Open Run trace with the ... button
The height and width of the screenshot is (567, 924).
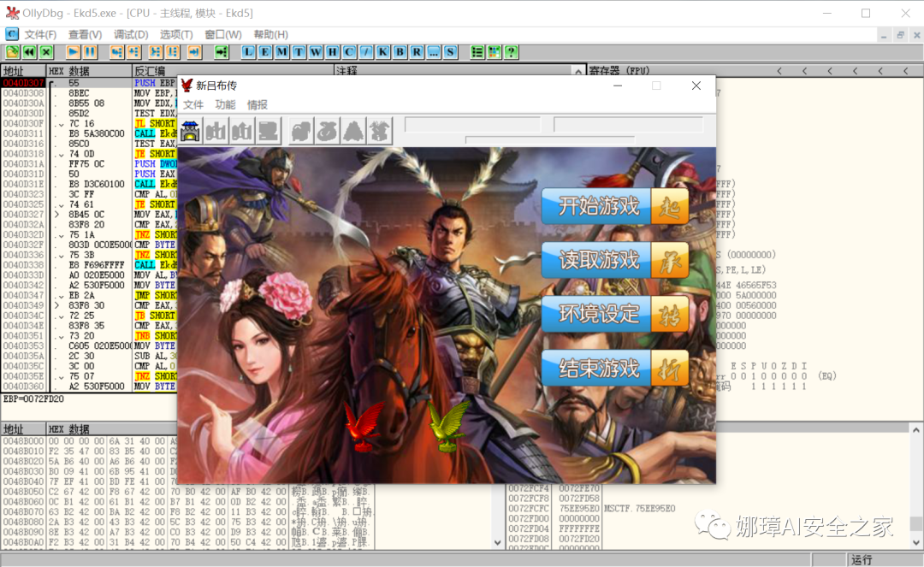point(433,52)
